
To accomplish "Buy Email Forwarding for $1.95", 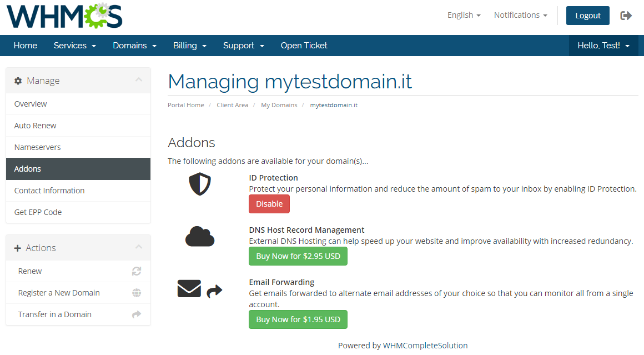I will pos(298,319).
